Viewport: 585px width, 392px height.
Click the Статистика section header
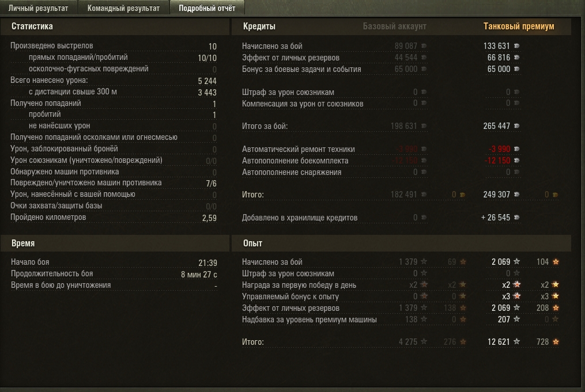[x=32, y=26]
